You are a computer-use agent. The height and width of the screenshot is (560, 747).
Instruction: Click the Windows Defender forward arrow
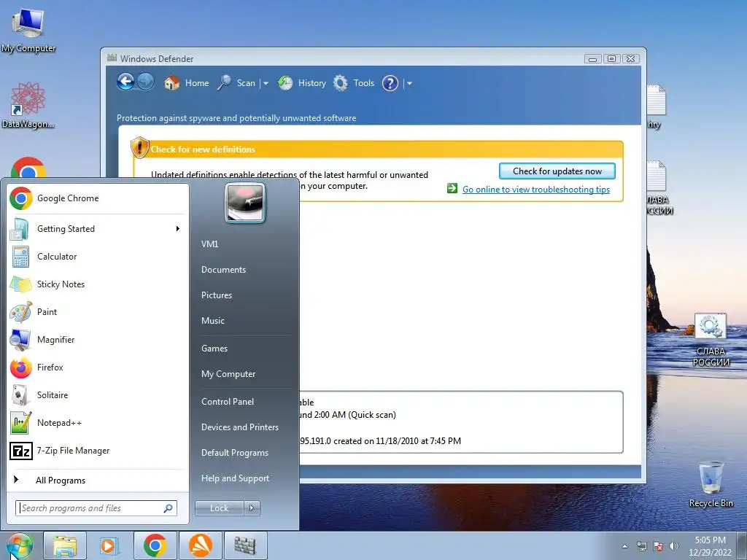point(146,82)
